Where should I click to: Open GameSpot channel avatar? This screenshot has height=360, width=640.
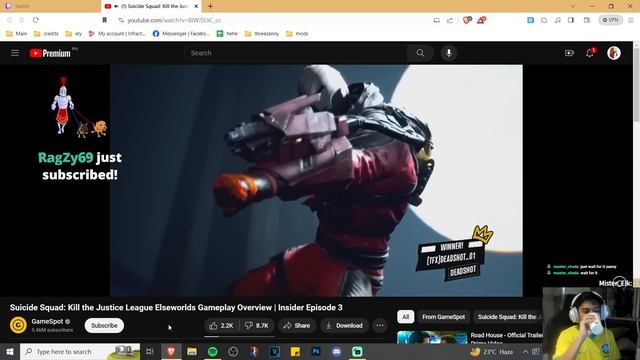(x=18, y=325)
